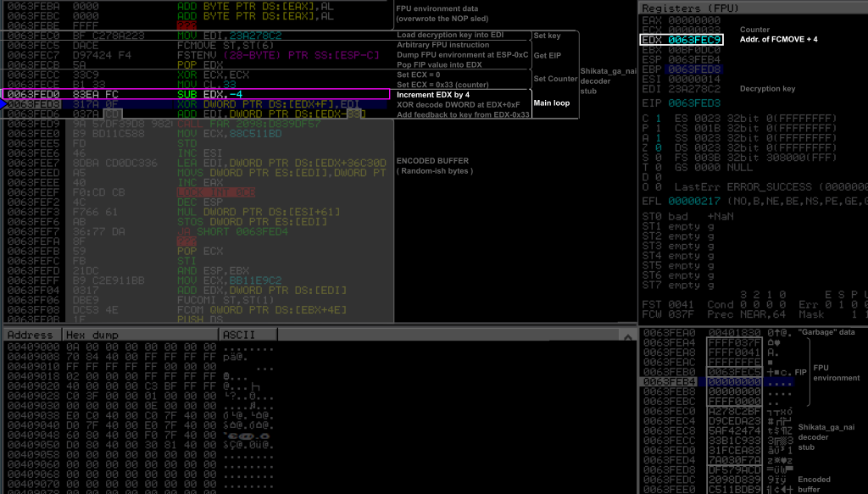Image resolution: width=868 pixels, height=494 pixels.
Task: Click the blue EIP arrow marker in disassembly
Action: 6,104
